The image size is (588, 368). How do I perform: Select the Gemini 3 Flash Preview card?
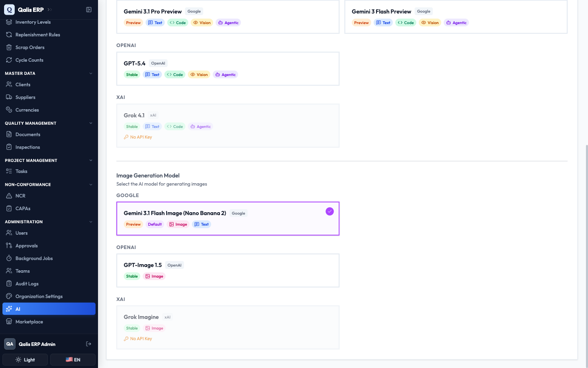tap(456, 17)
